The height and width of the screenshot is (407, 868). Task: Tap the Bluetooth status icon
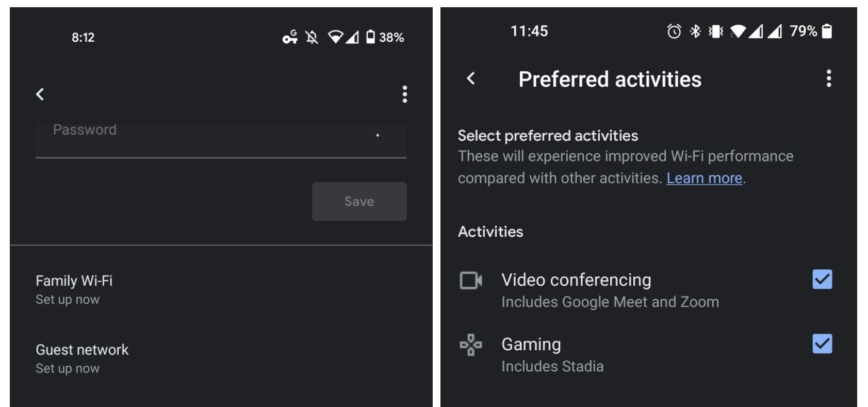tap(695, 31)
